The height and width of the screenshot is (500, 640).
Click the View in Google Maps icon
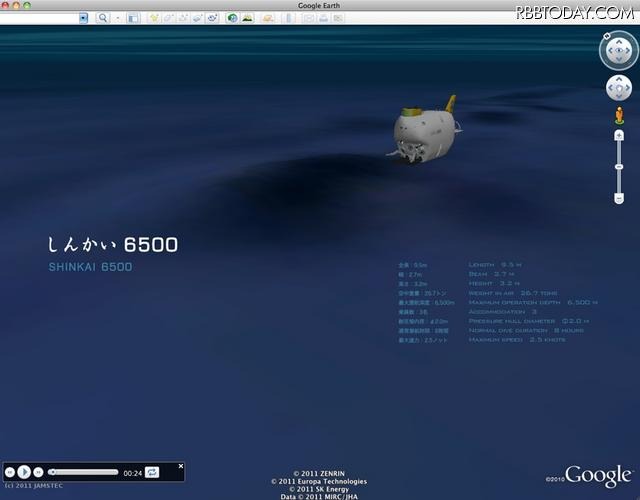[338, 18]
